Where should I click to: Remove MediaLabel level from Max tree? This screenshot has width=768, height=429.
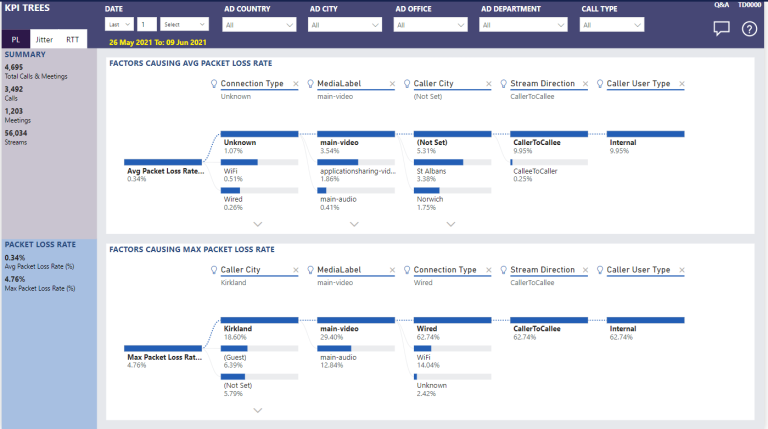point(392,270)
